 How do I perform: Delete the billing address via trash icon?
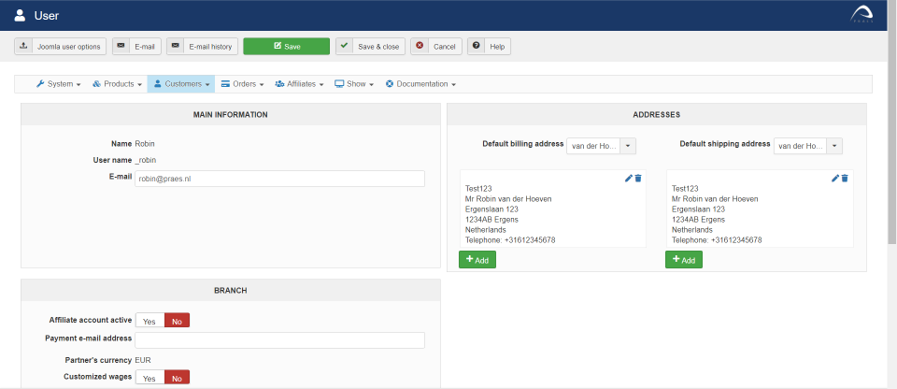tap(638, 178)
